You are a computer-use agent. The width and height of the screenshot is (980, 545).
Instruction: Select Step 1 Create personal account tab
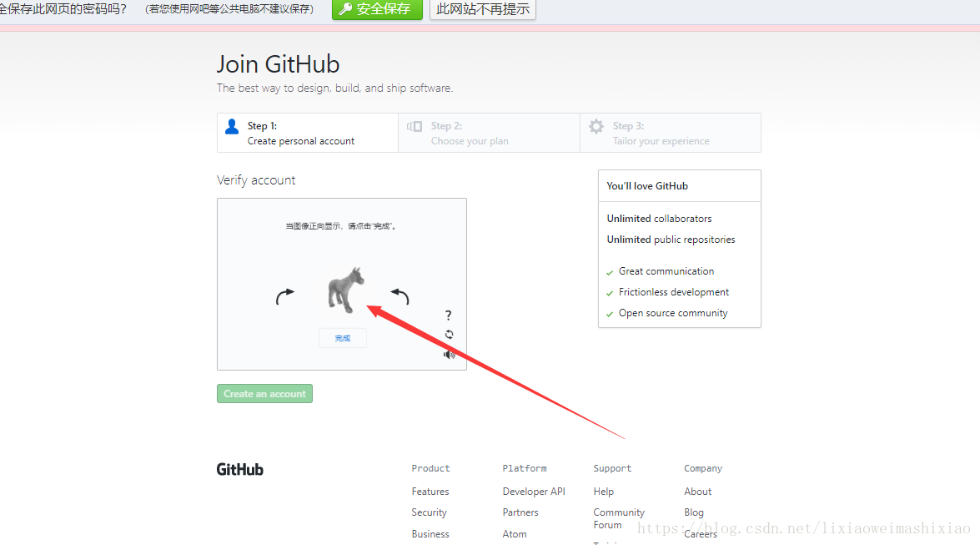[x=308, y=133]
